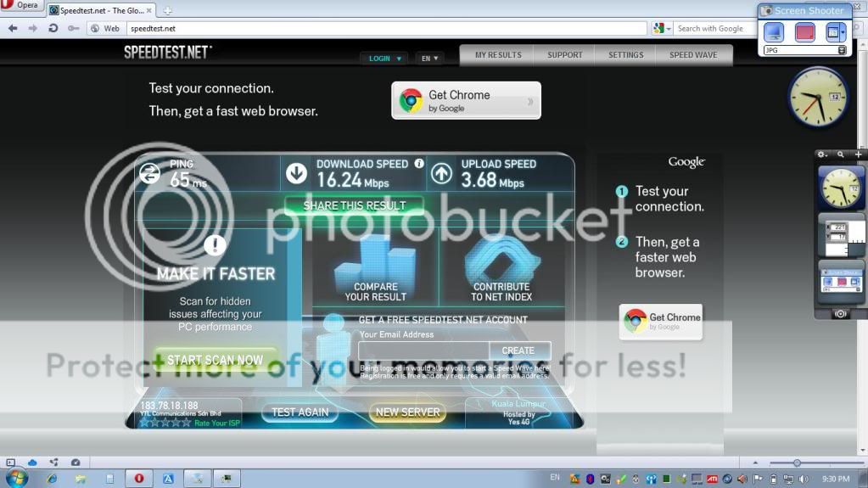
Task: Switch to the Speed Wave tab
Action: [x=693, y=55]
